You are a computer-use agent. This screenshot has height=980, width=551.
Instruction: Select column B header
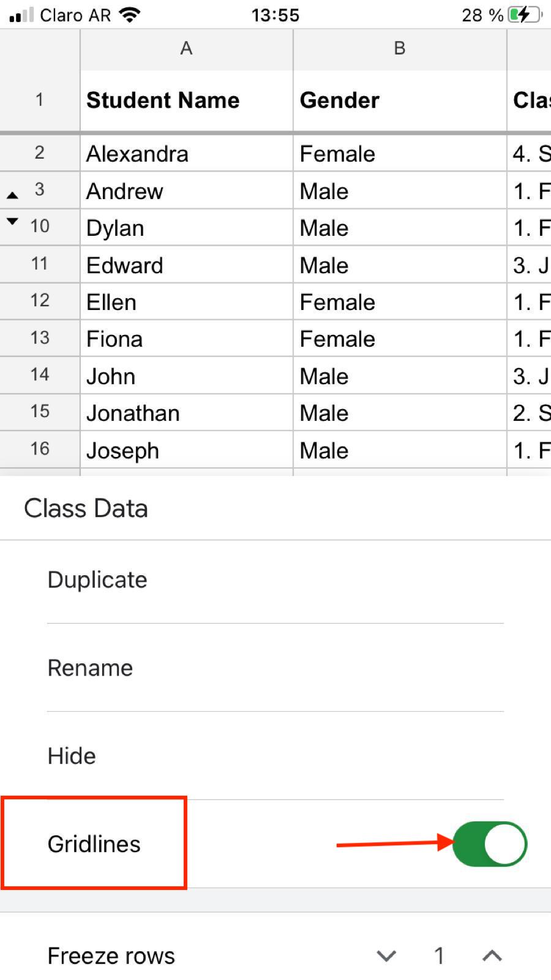pyautogui.click(x=399, y=48)
